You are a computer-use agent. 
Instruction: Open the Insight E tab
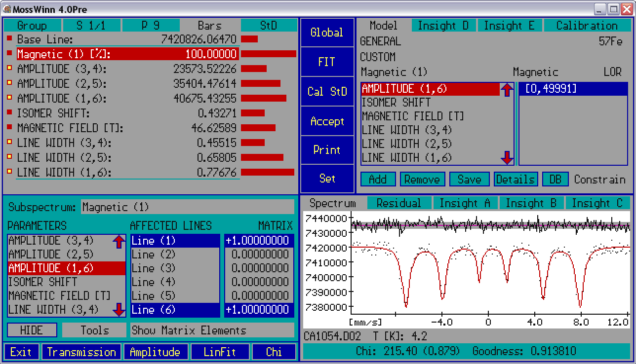tap(509, 26)
